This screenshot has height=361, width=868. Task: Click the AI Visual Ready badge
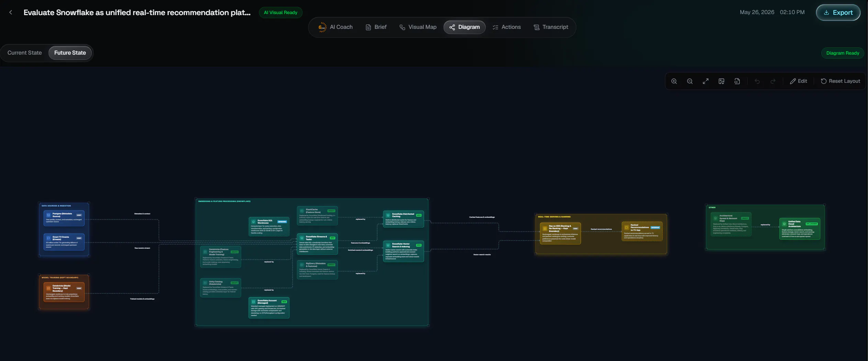pyautogui.click(x=281, y=13)
